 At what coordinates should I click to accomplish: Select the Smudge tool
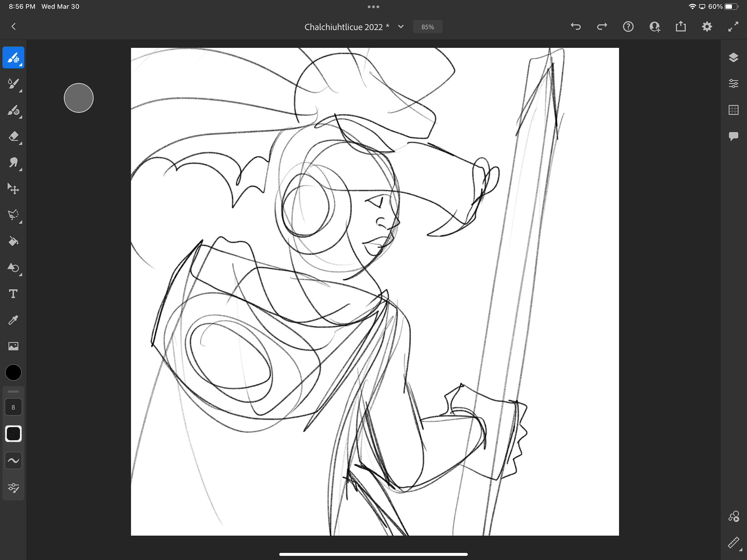(13, 162)
